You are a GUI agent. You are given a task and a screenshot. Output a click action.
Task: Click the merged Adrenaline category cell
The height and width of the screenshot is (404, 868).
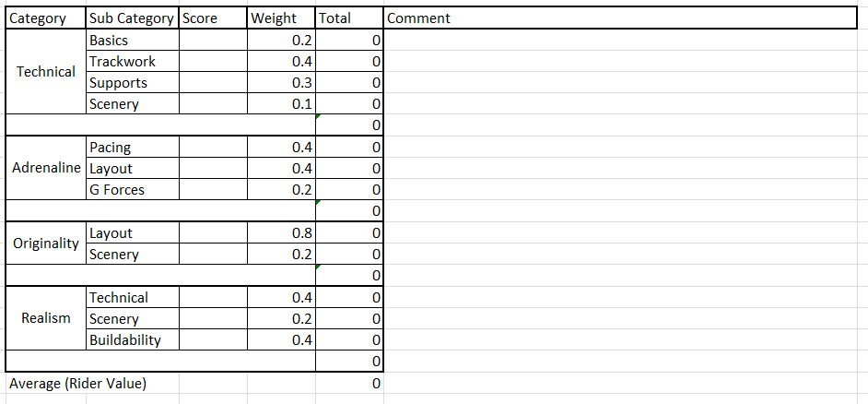pyautogui.click(x=45, y=169)
